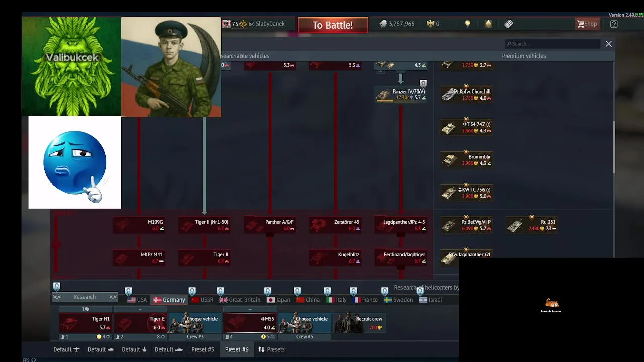Viewport: 644px width, 362px height.
Task: Open the lightbulb hints icon
Action: (467, 24)
